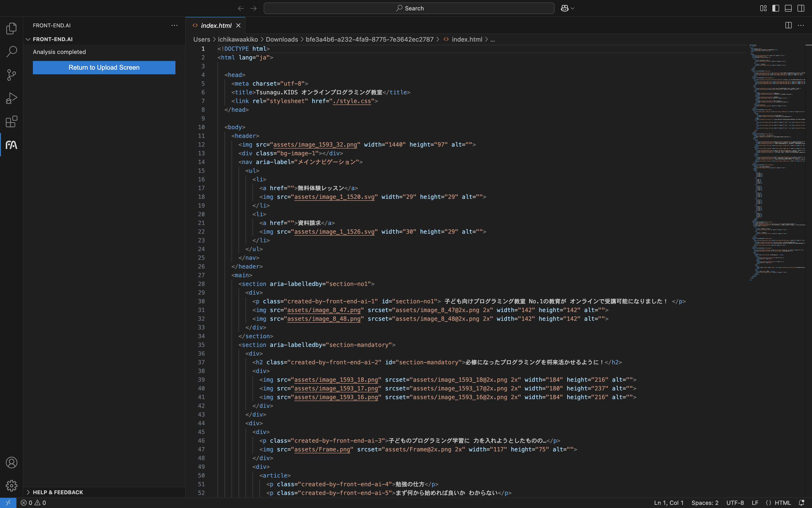Go forward with the right arrow
Screen dimensions: 812x508
click(x=254, y=8)
